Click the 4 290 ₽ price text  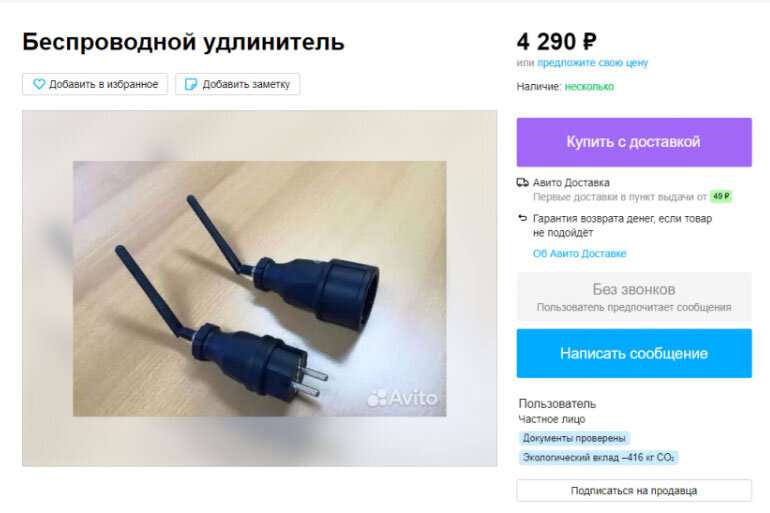click(556, 42)
